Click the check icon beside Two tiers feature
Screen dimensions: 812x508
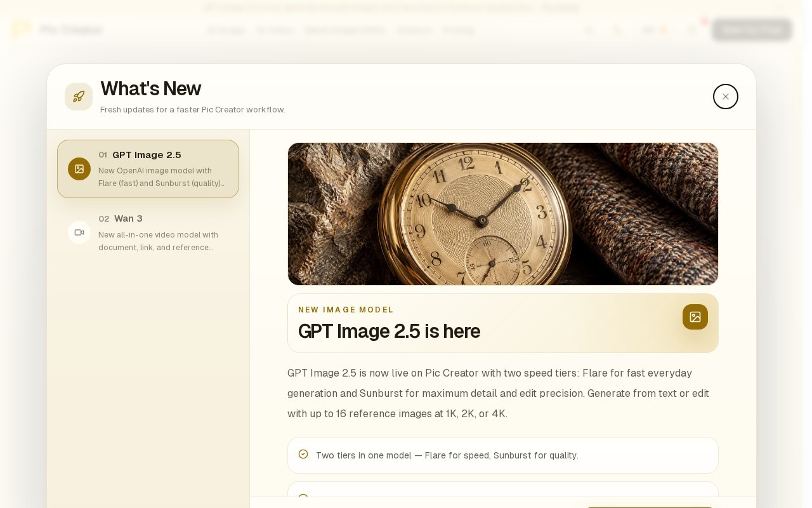303,454
